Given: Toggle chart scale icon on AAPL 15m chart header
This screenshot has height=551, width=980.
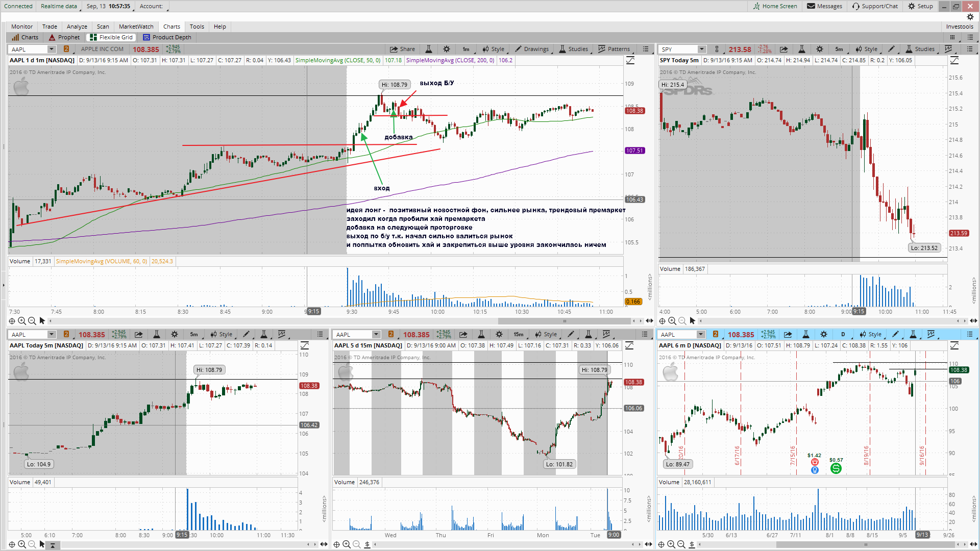Looking at the screenshot, I should (x=629, y=345).
